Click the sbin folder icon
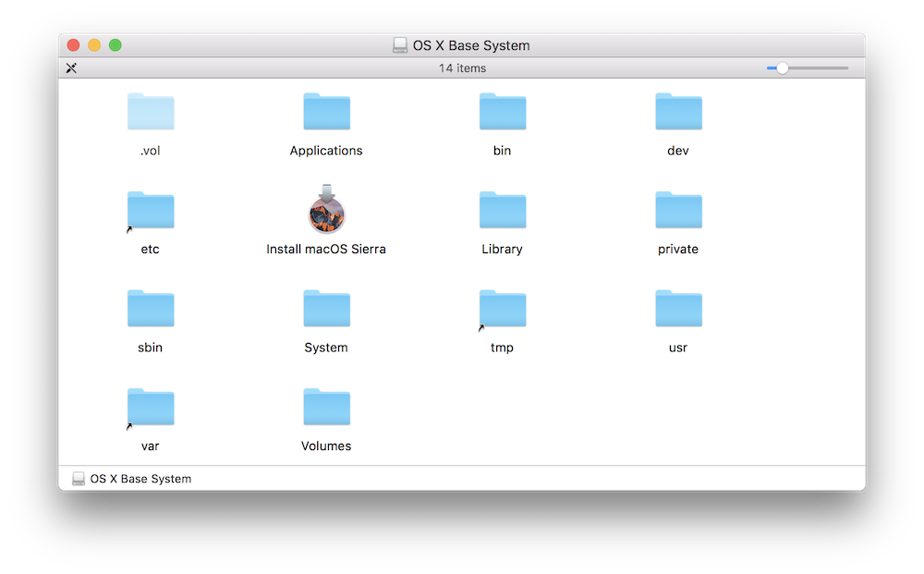The width and height of the screenshot is (924, 574). click(151, 309)
